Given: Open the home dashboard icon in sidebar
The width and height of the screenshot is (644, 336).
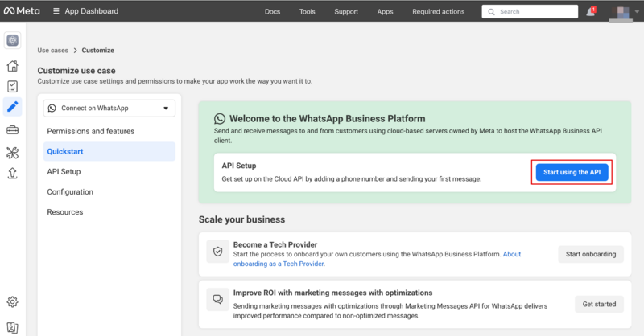Looking at the screenshot, I should 12,67.
